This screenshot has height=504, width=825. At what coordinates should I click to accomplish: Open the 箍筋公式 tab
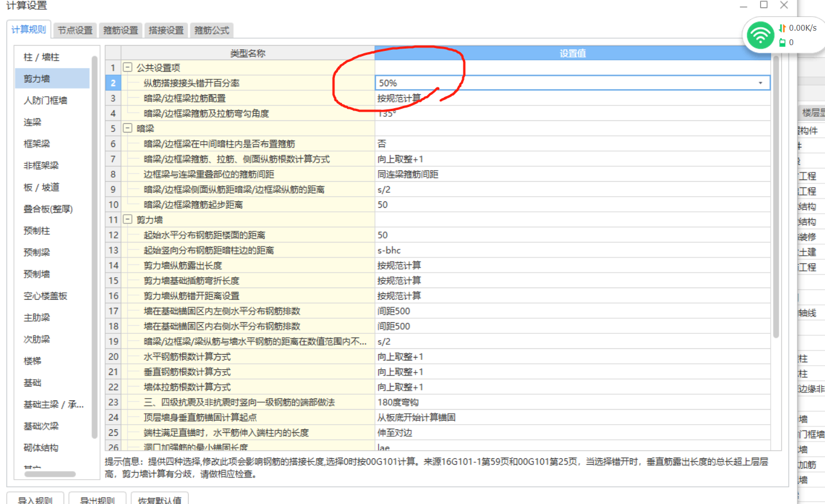[212, 30]
